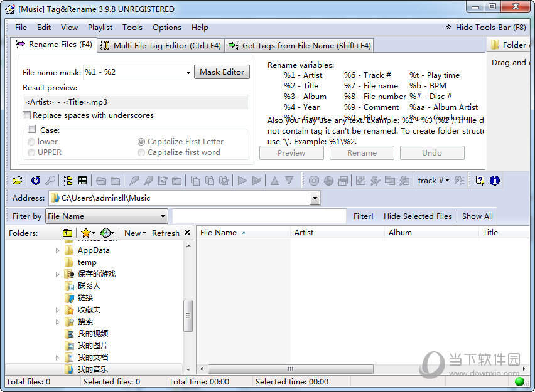The height and width of the screenshot is (392, 535).
Task: Click the grayed auto-number icon beside track #
Action: 459,181
